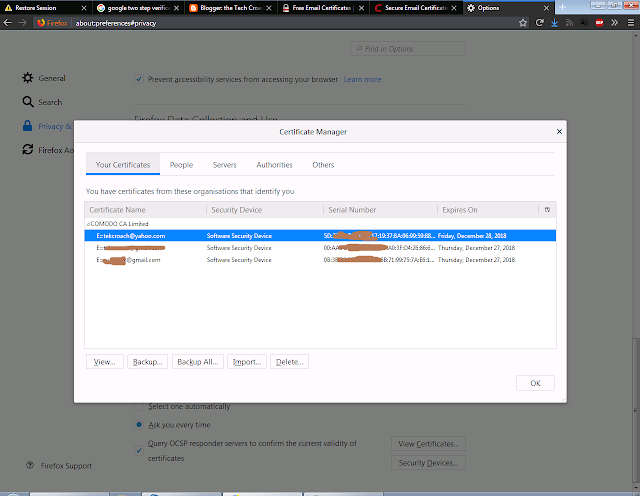Close the Free Email Certificates tab
Viewport: 640px width, 496px height.
pos(361,8)
